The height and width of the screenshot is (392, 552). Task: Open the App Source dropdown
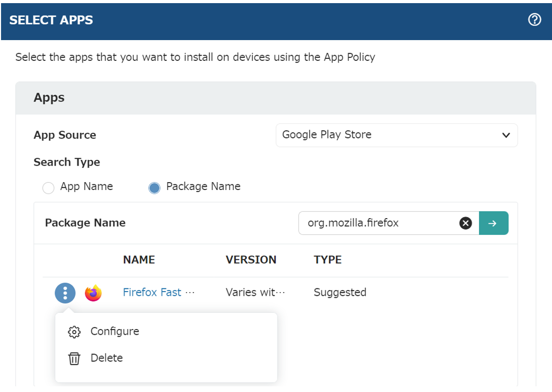pyautogui.click(x=396, y=135)
